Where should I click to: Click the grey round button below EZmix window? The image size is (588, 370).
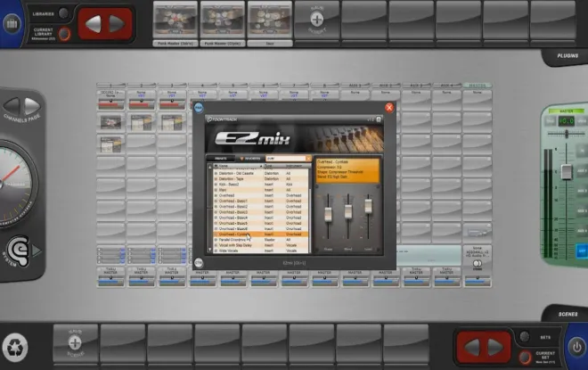click(x=199, y=263)
